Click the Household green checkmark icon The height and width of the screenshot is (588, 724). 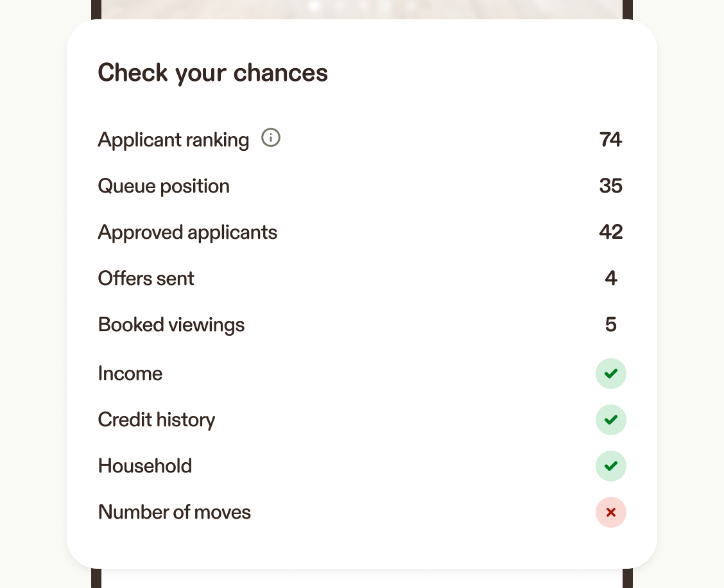pyautogui.click(x=610, y=466)
